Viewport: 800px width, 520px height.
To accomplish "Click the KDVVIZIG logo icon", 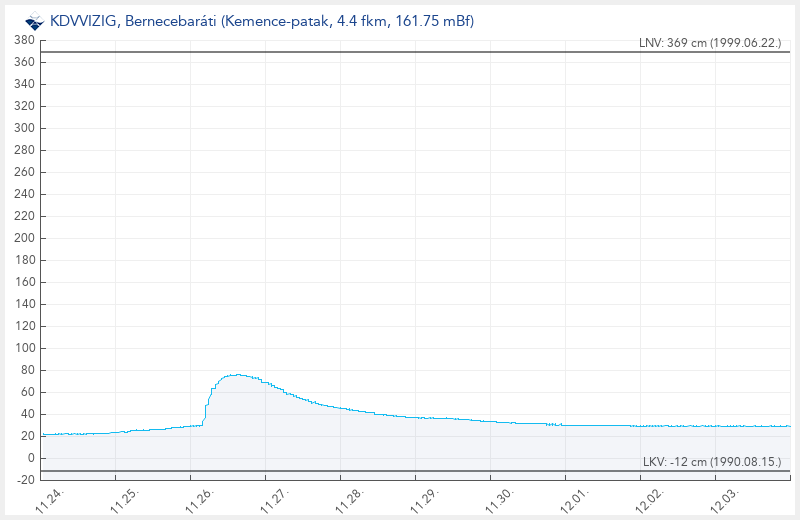I will click(x=34, y=20).
